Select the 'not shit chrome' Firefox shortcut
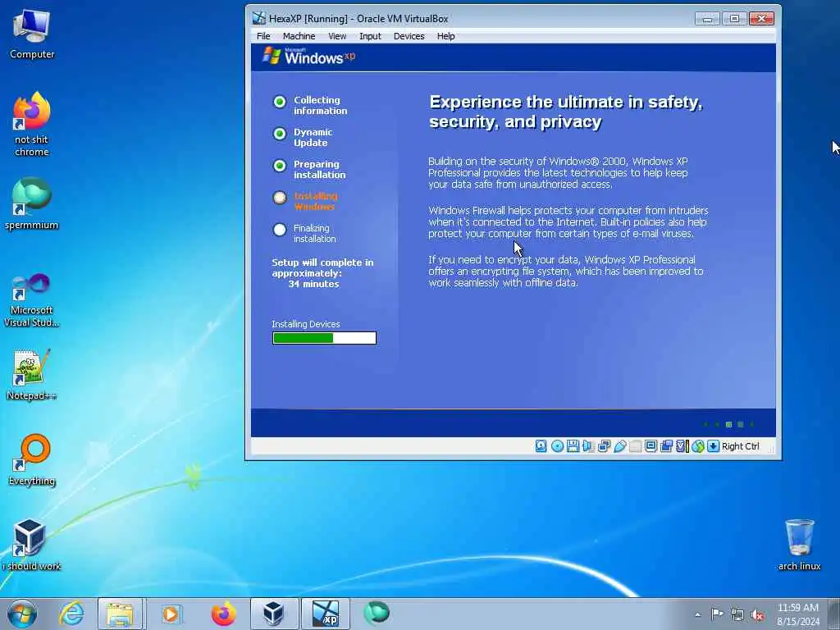The image size is (840, 630). pyautogui.click(x=32, y=125)
